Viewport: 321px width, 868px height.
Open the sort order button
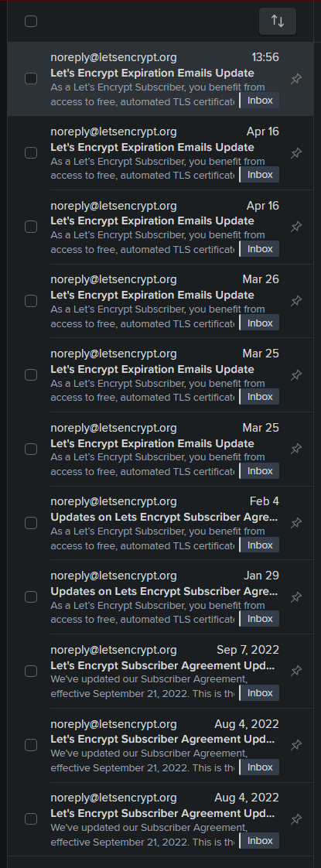click(x=277, y=21)
